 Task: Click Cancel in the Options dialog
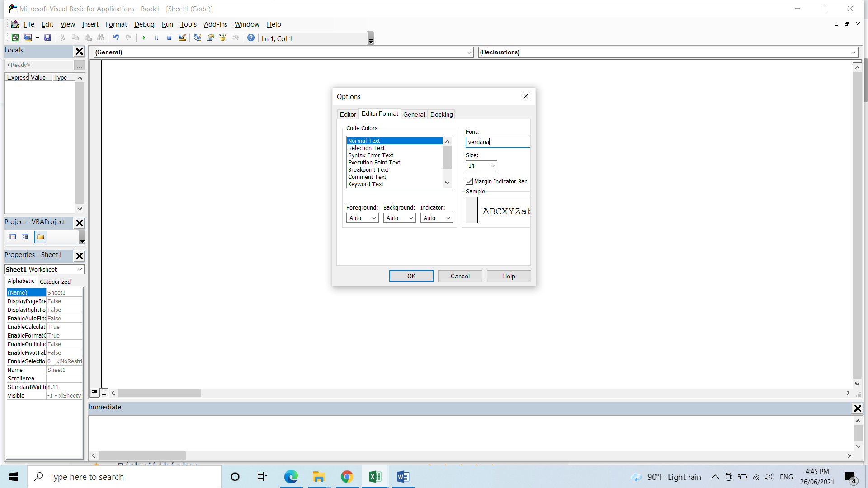pos(460,276)
